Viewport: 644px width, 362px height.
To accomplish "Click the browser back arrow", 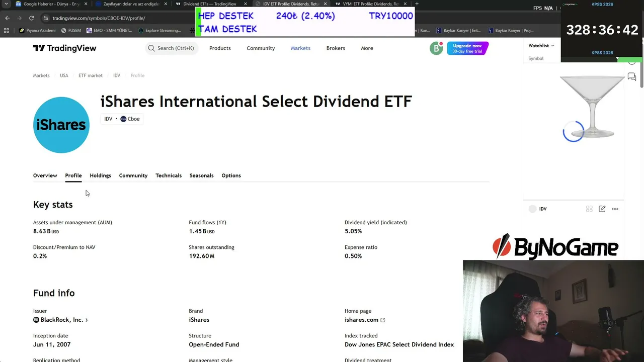I will (x=7, y=18).
